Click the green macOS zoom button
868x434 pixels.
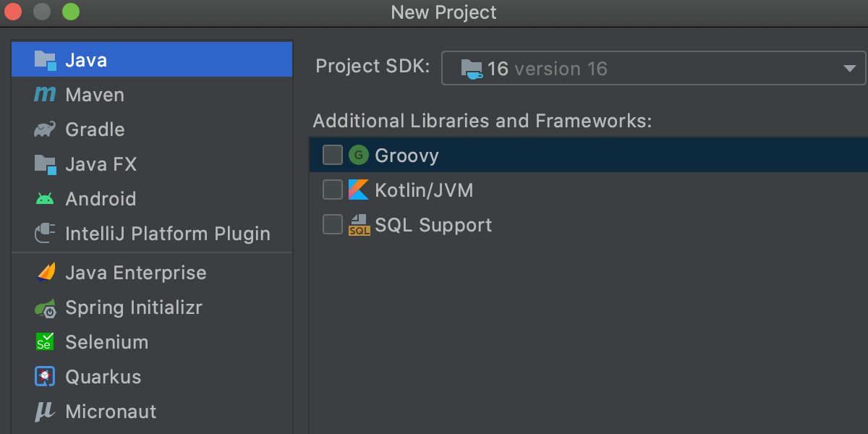coord(70,12)
